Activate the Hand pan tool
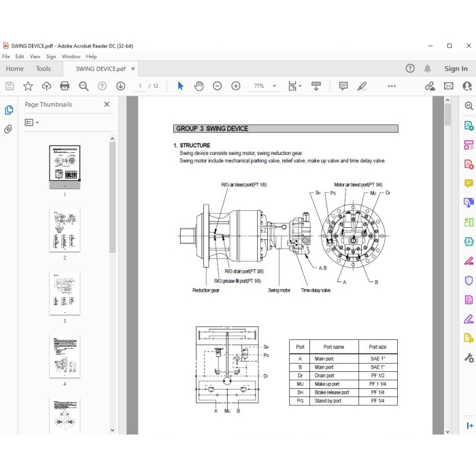Image resolution: width=476 pixels, height=476 pixels. click(x=199, y=86)
